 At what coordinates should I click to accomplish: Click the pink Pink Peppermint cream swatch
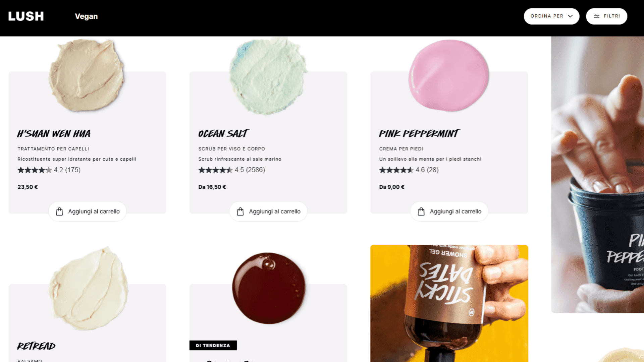coord(449,75)
